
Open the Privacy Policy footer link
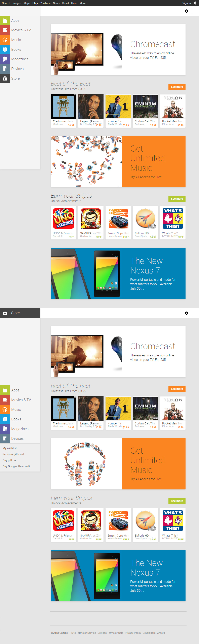click(133, 633)
